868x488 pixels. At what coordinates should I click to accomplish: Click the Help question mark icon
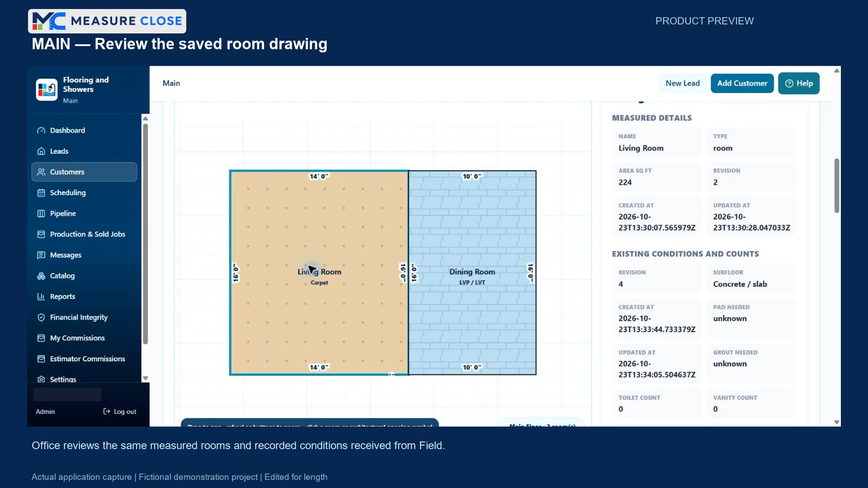pyautogui.click(x=789, y=84)
